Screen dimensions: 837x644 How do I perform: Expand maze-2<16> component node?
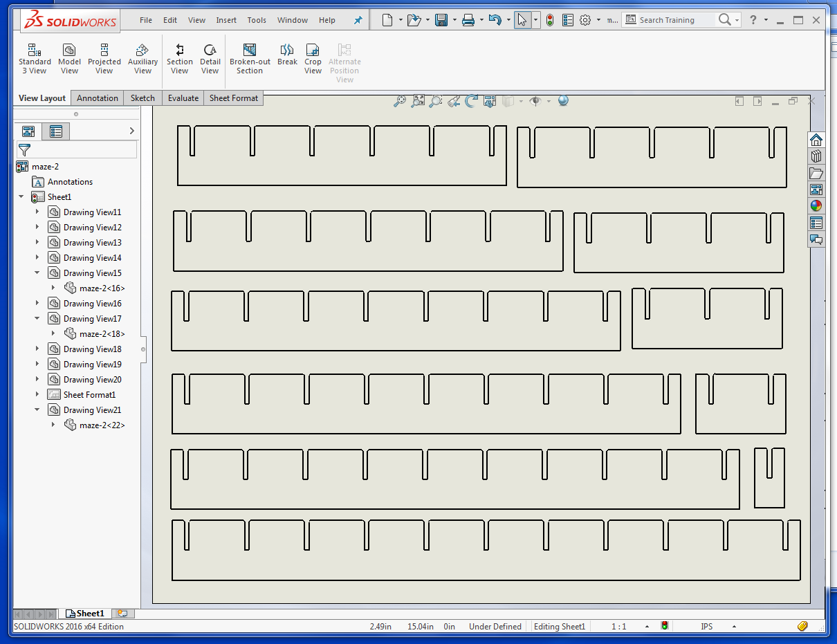point(53,288)
